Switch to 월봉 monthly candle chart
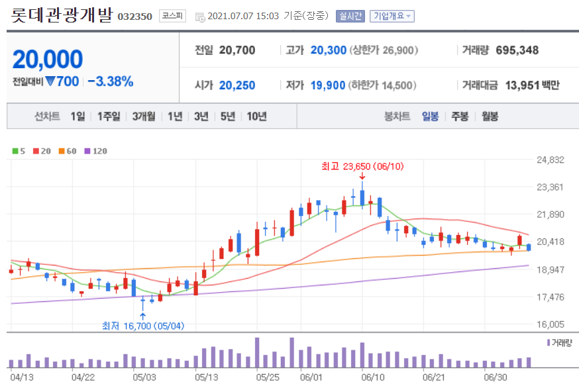 [x=490, y=117]
